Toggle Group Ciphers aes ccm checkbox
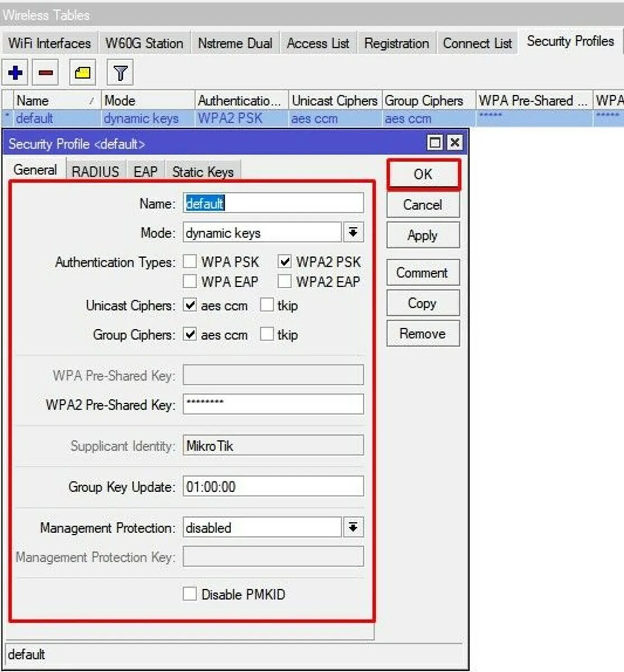The width and height of the screenshot is (624, 672). (x=190, y=334)
